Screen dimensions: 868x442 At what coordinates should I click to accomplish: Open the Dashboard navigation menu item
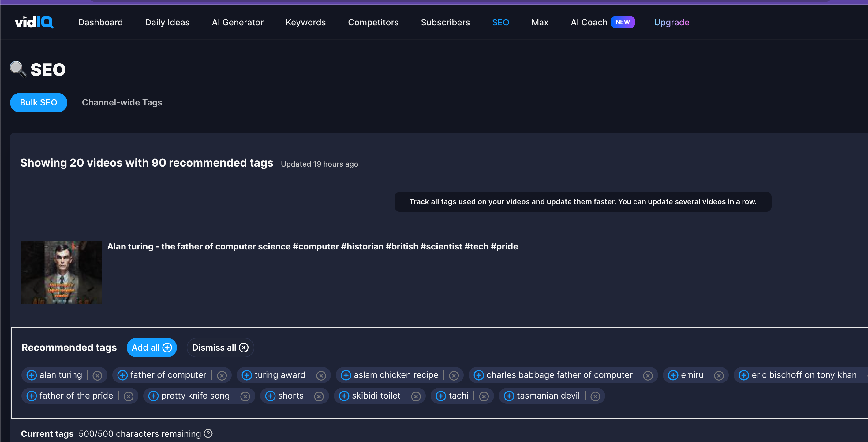click(x=100, y=23)
